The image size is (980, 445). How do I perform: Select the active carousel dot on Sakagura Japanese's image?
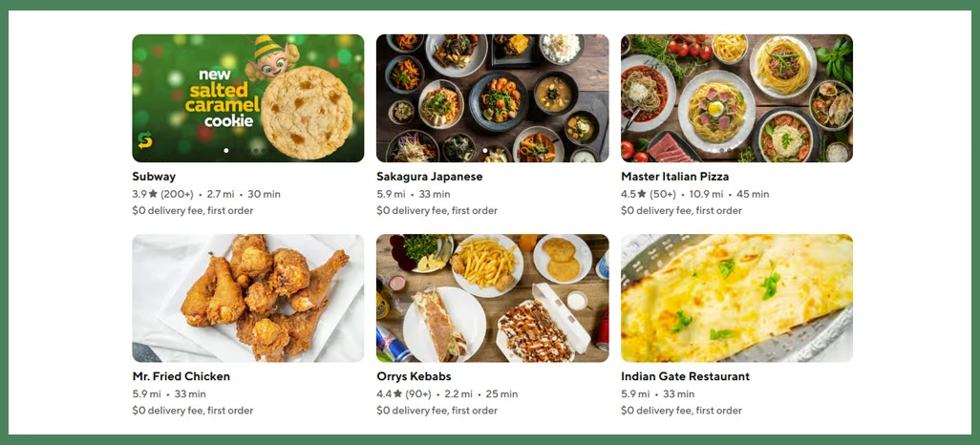pos(484,150)
